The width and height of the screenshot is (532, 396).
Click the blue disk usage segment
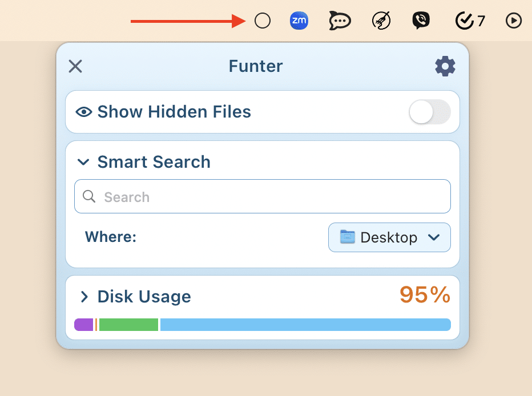(x=305, y=325)
